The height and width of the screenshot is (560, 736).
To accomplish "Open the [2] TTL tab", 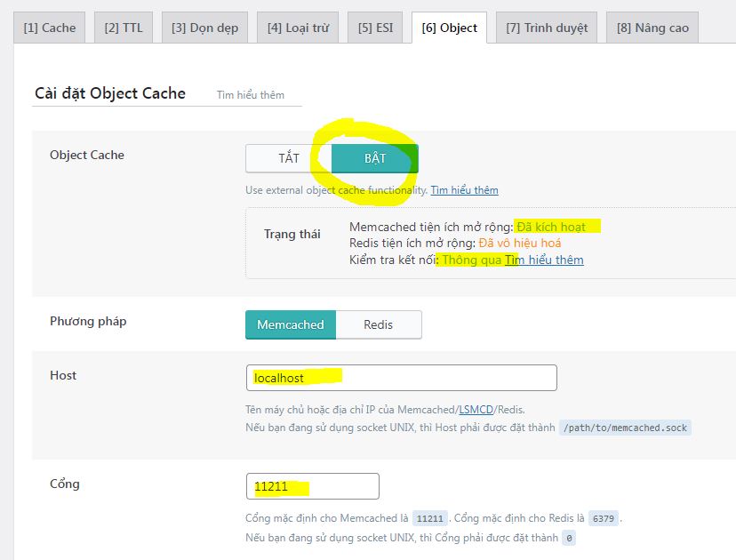I will pyautogui.click(x=124, y=28).
